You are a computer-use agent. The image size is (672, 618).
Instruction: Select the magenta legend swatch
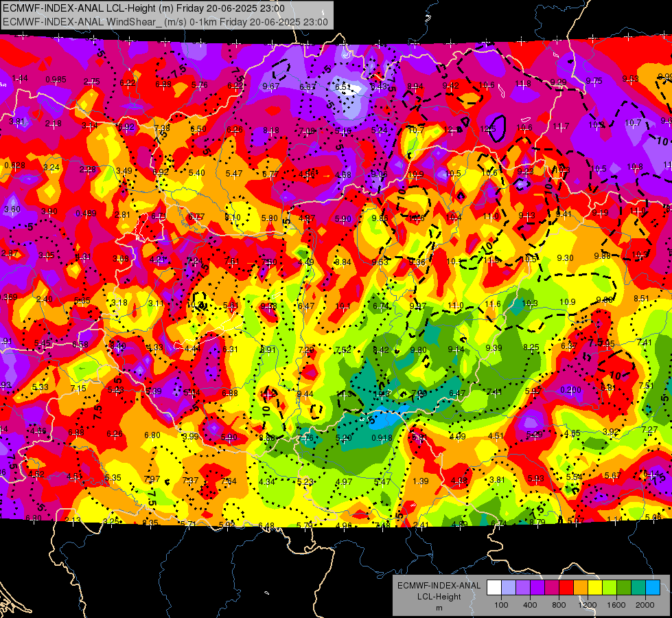(x=552, y=588)
